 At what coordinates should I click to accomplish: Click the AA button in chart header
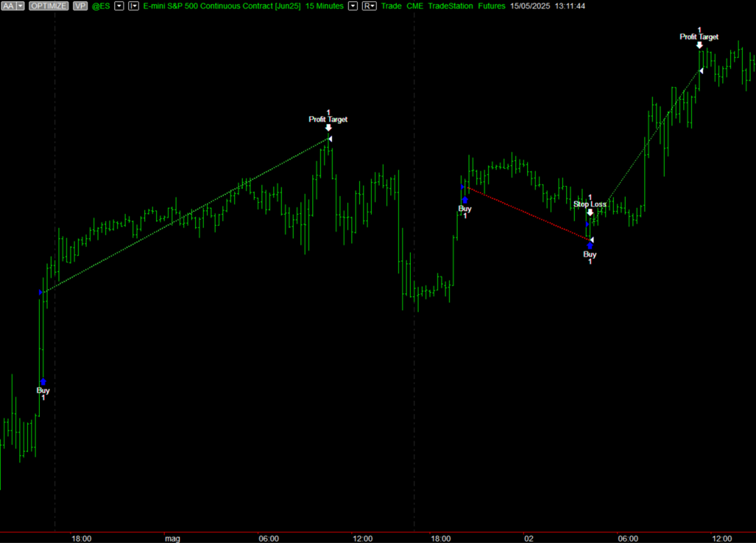coord(8,6)
